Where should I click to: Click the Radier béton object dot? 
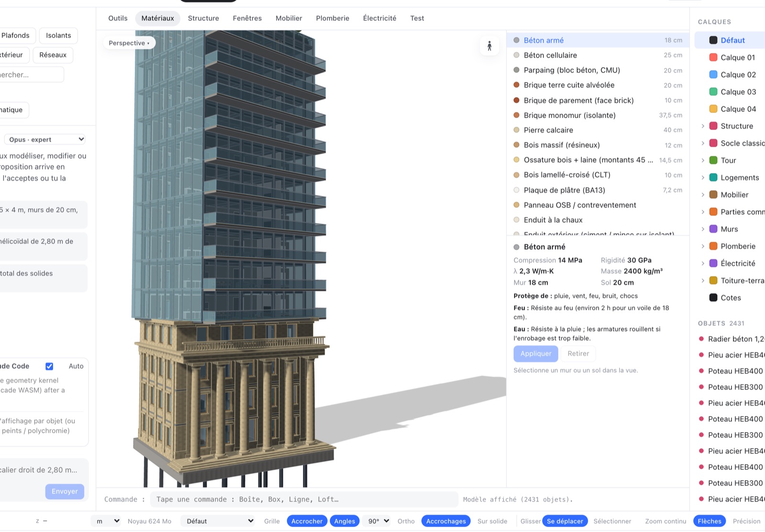tap(701, 339)
